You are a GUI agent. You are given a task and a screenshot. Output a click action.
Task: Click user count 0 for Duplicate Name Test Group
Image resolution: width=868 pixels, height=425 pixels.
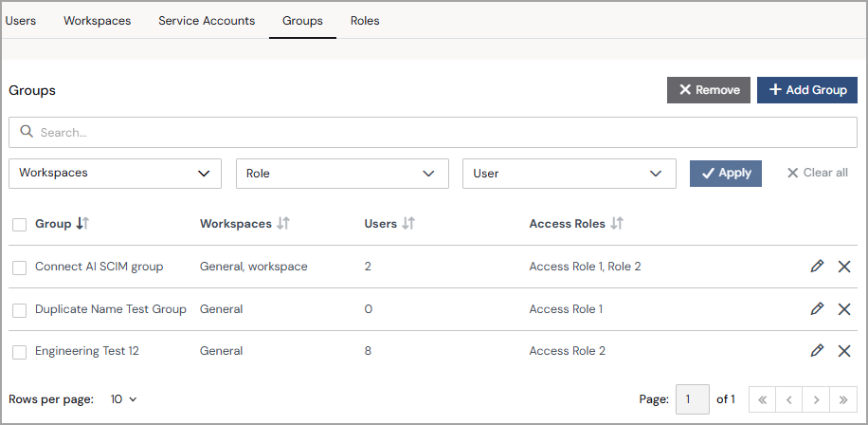click(x=368, y=308)
